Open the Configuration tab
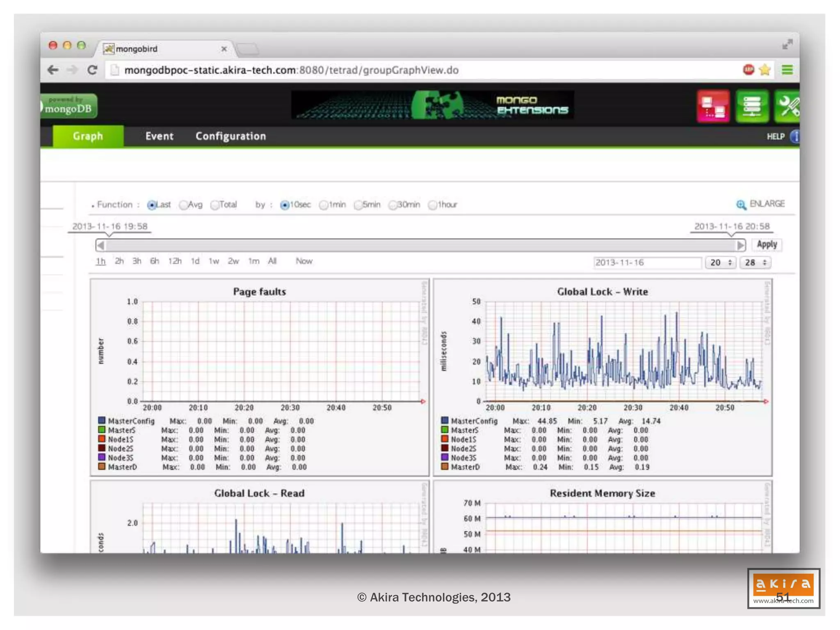This screenshot has width=840, height=630. tap(231, 136)
